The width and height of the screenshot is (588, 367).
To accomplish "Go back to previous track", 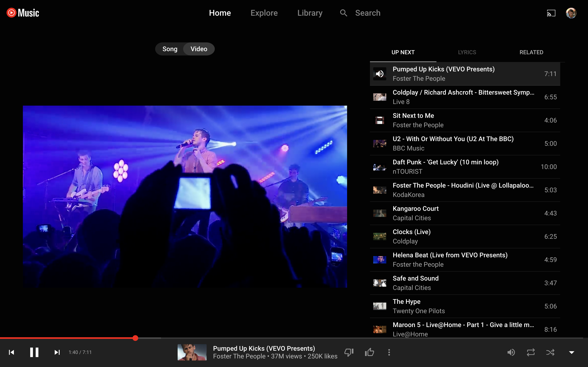I will [11, 352].
